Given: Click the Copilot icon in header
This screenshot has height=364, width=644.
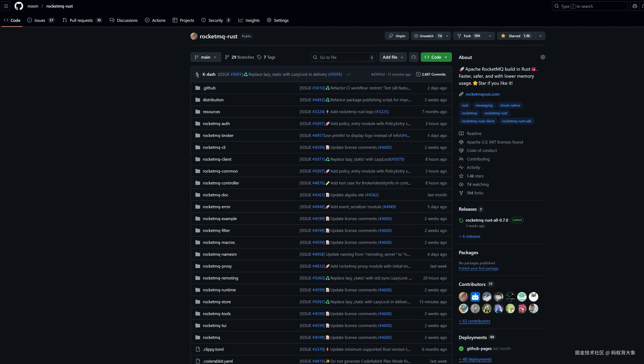Looking at the screenshot, I should pyautogui.click(x=635, y=6).
